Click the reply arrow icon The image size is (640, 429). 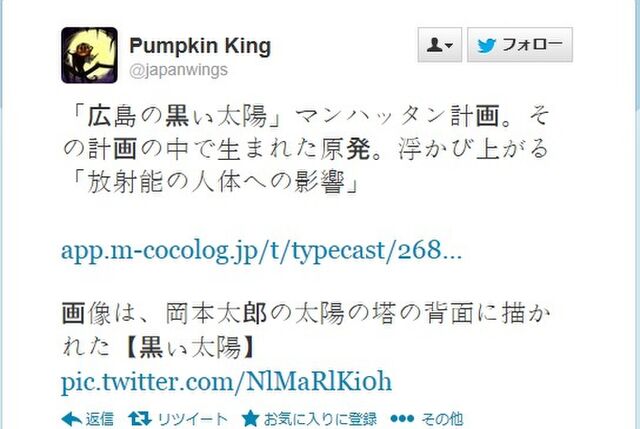pyautogui.click(x=71, y=419)
